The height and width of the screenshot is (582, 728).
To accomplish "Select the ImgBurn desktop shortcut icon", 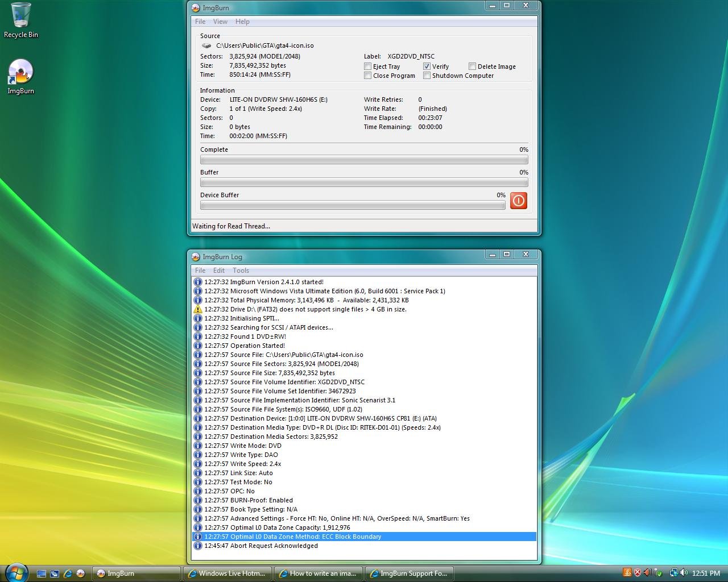I will click(21, 77).
